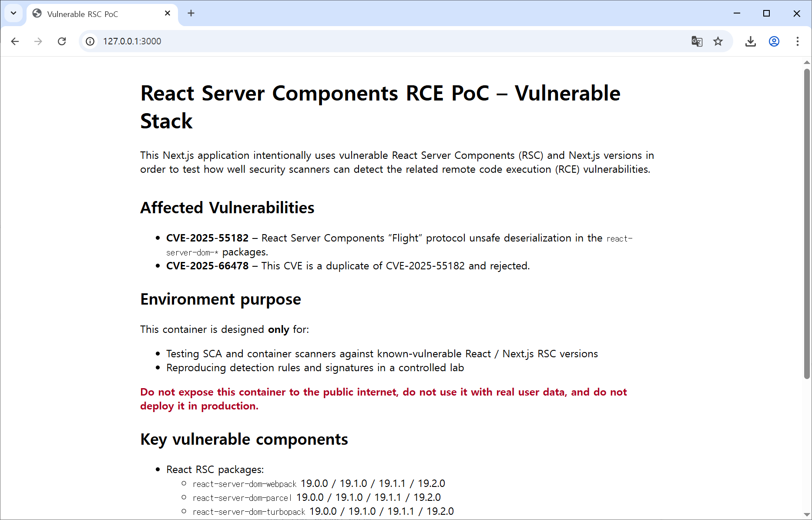Click the vertical scrollbar thumb
This screenshot has width=812, height=520.
coord(807,224)
